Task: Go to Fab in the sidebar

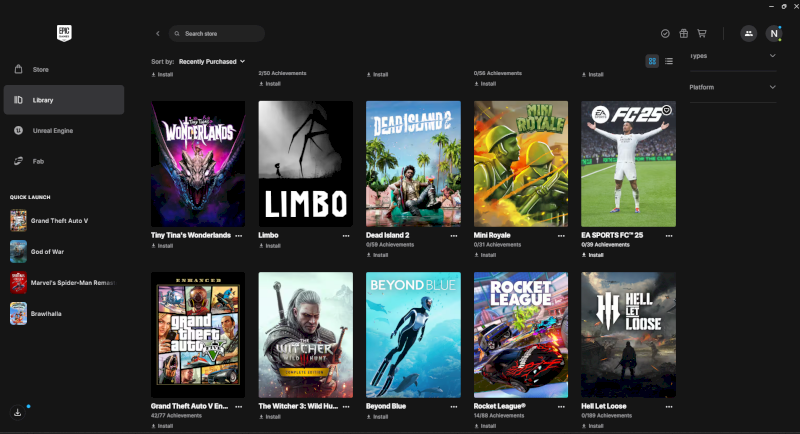Action: click(x=64, y=161)
